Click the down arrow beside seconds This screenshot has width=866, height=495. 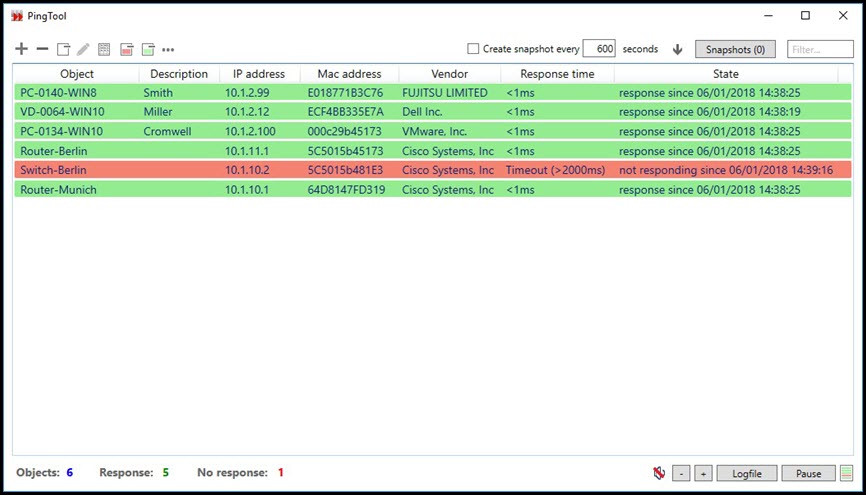tap(678, 49)
